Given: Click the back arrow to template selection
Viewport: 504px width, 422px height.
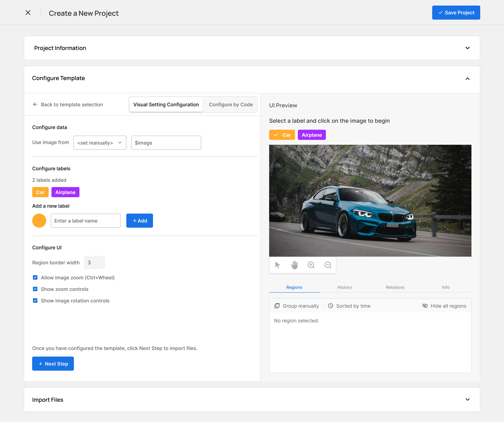Looking at the screenshot, I should pos(35,105).
